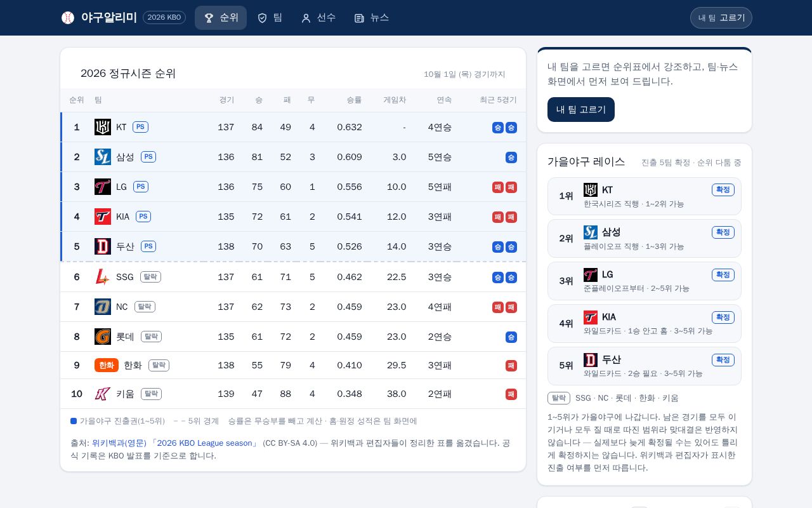812x508 pixels.
Task: Click the 확정 badge on the KT race card
Action: pos(723,190)
